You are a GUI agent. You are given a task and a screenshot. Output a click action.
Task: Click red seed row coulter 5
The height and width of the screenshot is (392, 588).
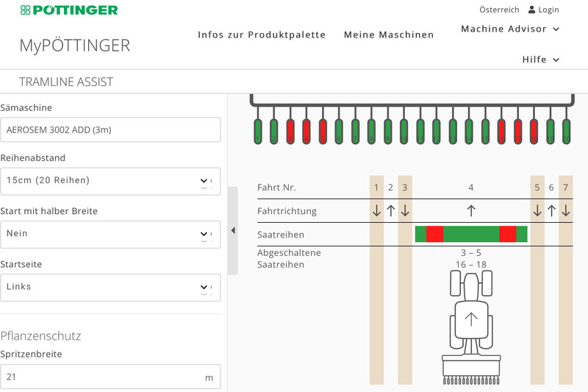323,131
